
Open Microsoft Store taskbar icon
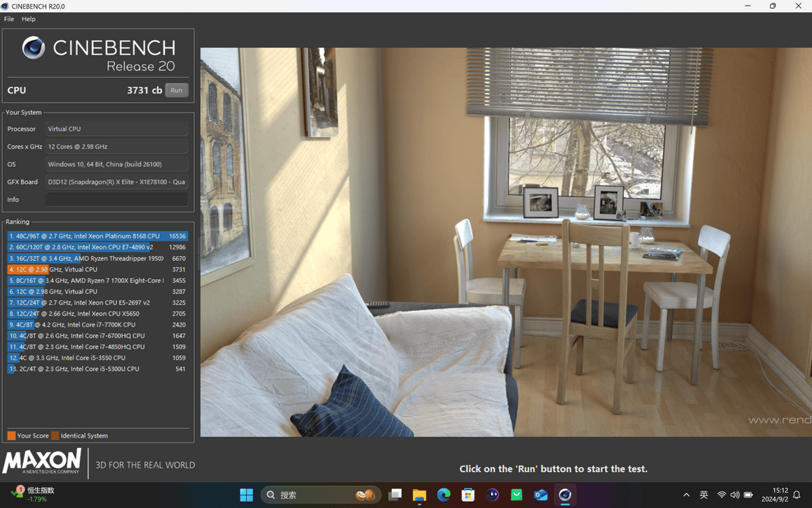pos(468,495)
